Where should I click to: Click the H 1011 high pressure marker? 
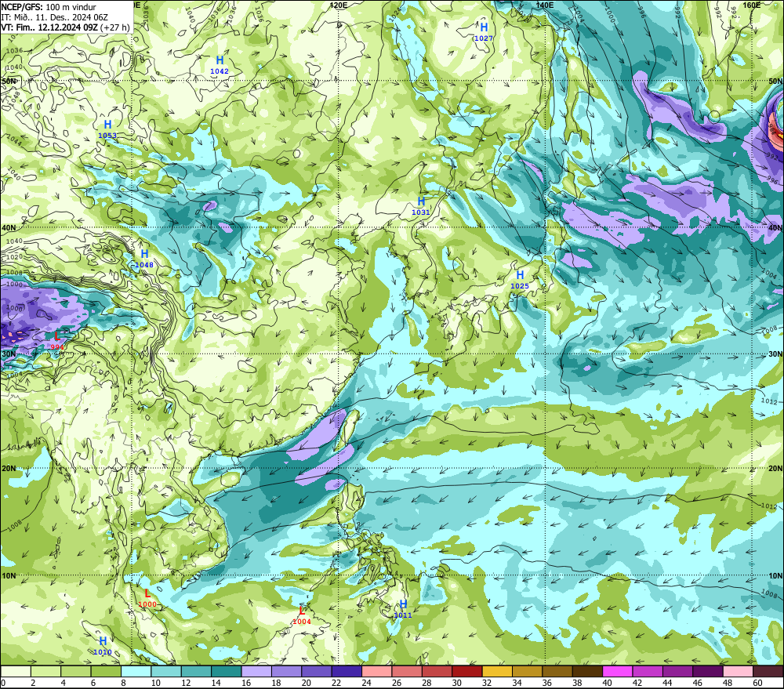tap(403, 609)
